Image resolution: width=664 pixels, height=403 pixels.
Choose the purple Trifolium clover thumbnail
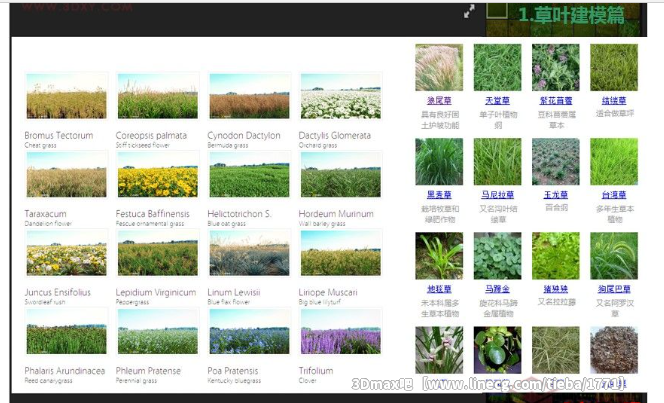tap(340, 331)
